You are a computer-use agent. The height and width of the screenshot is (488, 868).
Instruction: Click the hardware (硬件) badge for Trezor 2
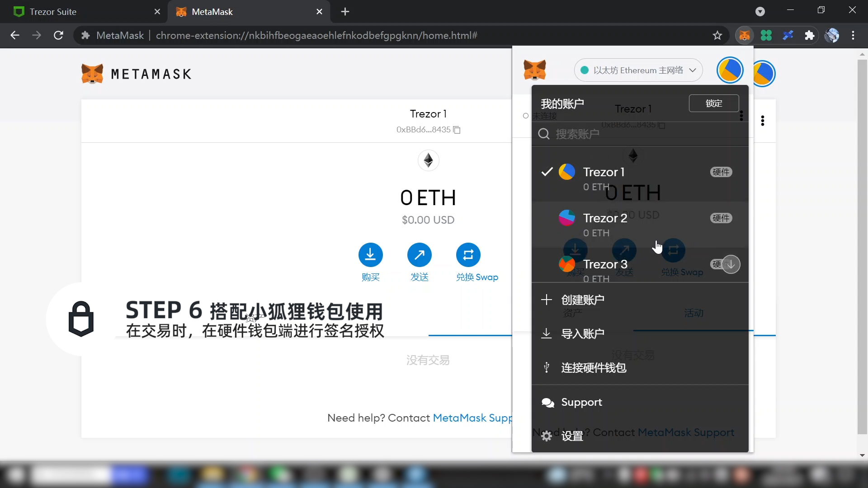pyautogui.click(x=721, y=218)
